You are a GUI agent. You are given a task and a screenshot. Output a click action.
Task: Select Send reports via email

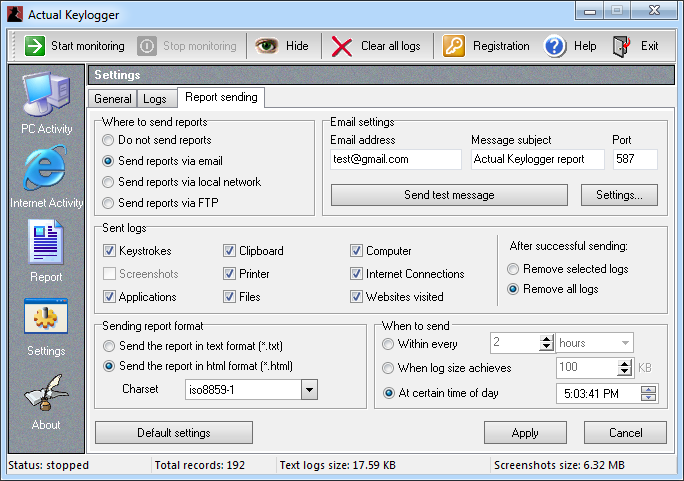(x=108, y=161)
